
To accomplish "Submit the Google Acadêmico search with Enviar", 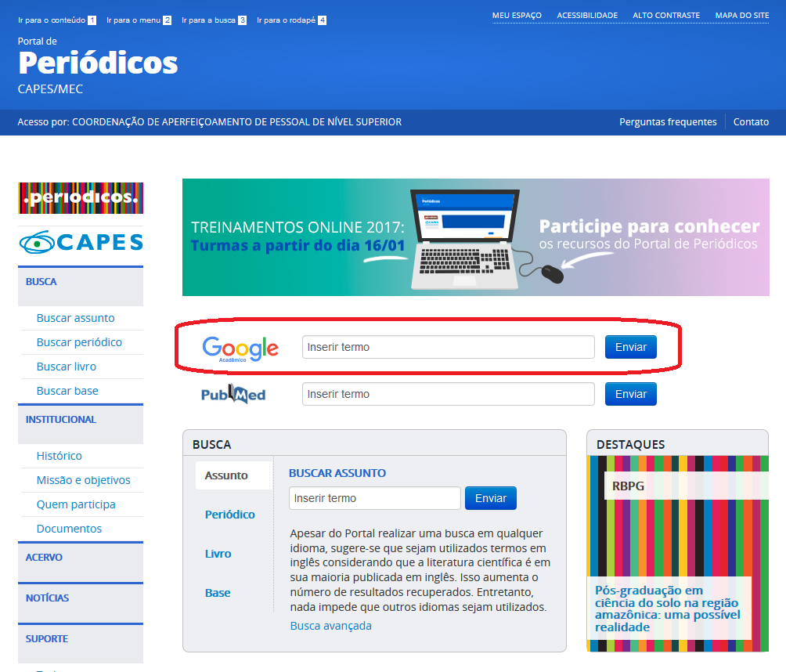I will click(x=631, y=347).
